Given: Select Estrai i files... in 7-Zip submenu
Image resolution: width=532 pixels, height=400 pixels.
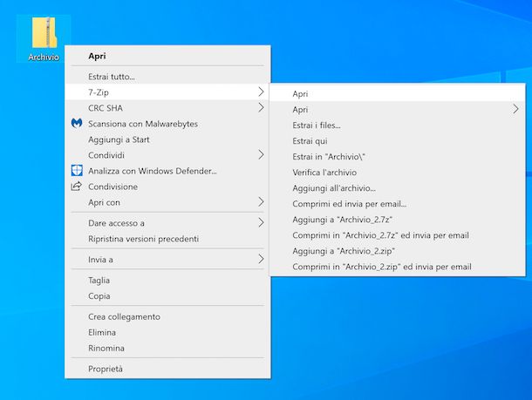Looking at the screenshot, I should pyautogui.click(x=398, y=125).
